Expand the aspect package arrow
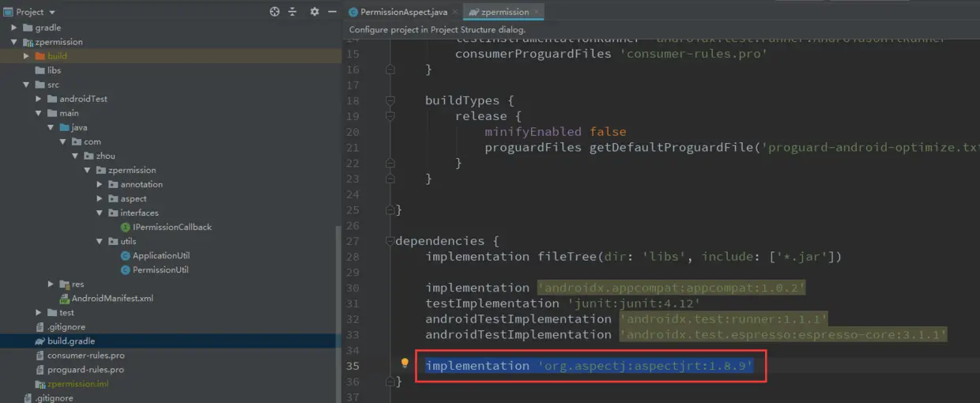Image resolution: width=980 pixels, height=403 pixels. [100, 198]
